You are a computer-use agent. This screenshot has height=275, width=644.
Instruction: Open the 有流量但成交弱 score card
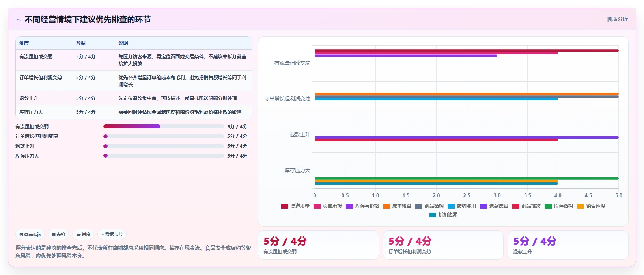pos(318,245)
